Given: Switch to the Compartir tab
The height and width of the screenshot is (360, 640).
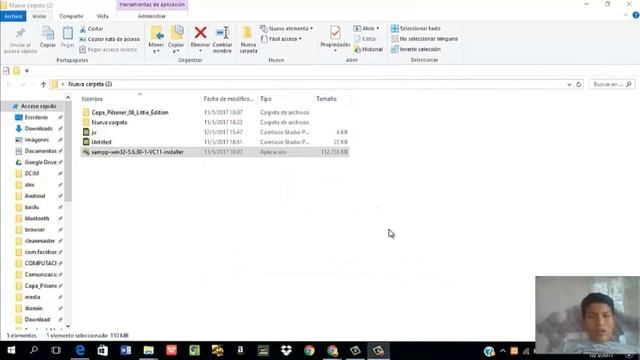Looking at the screenshot, I should click(71, 16).
